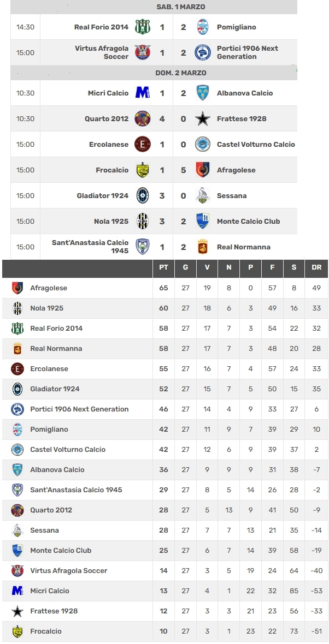Screen dimensions: 329x644
Task: Select the DOM. 2 MARZO date header
Action: (180, 73)
